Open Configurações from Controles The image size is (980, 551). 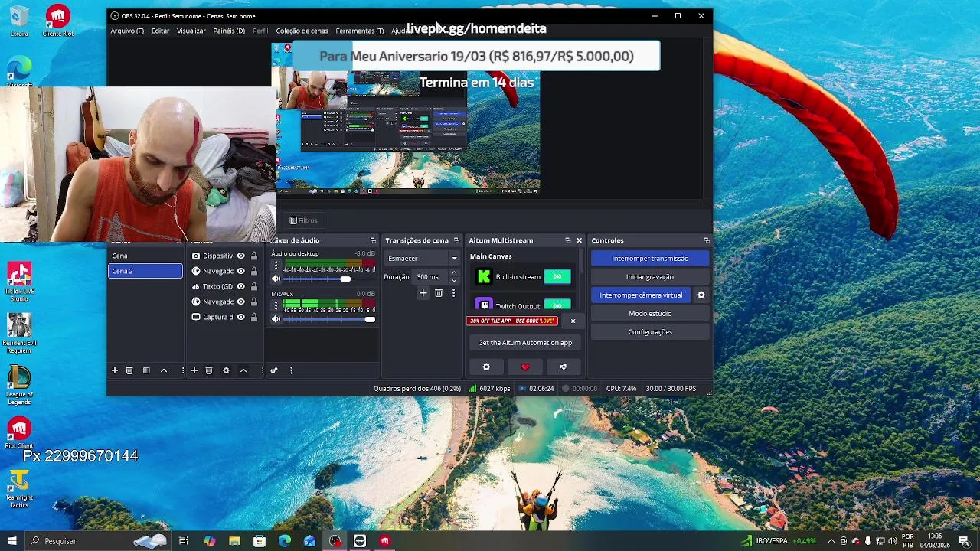point(650,332)
